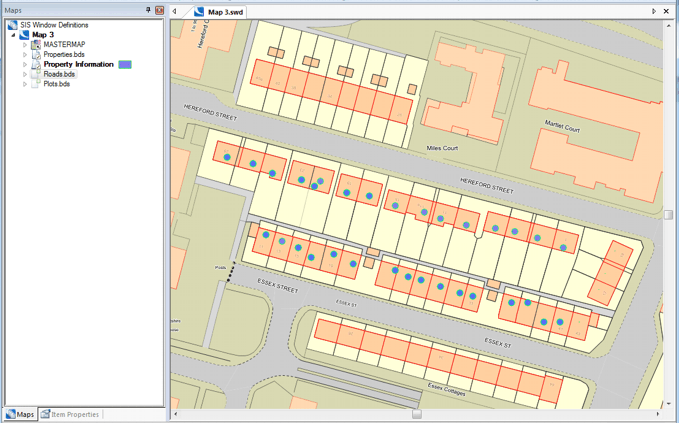Switch to the Item Properties tab
Viewport: 679px width, 423px height.
(x=69, y=414)
